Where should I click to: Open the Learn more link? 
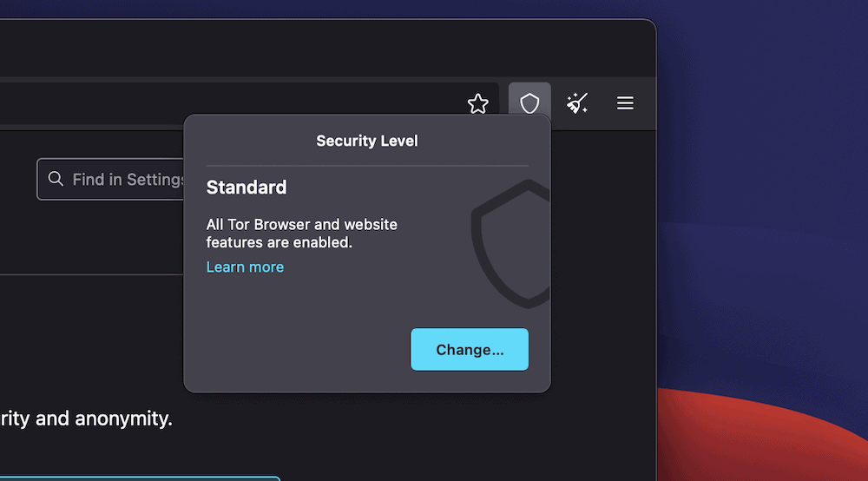[245, 267]
